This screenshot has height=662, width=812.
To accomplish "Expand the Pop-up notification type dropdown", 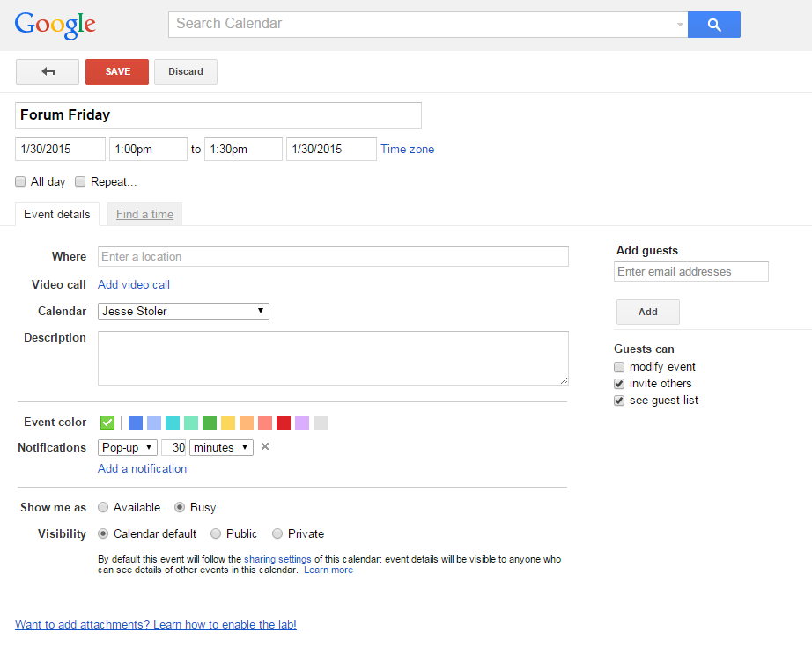I will (x=128, y=448).
